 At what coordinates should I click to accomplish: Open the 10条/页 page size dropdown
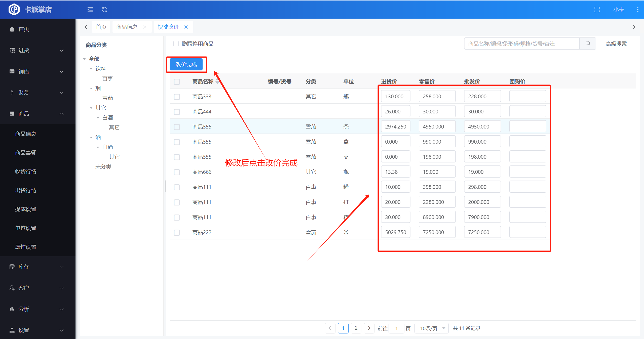pos(431,328)
